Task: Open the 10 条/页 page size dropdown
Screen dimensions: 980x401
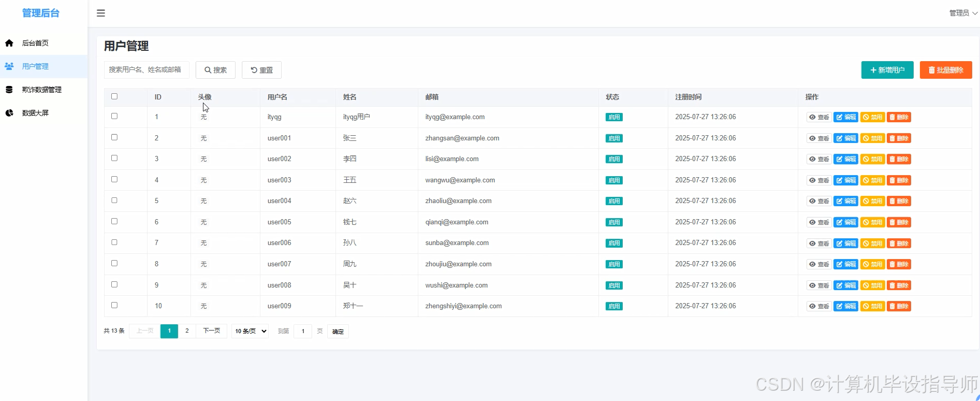Action: point(250,331)
